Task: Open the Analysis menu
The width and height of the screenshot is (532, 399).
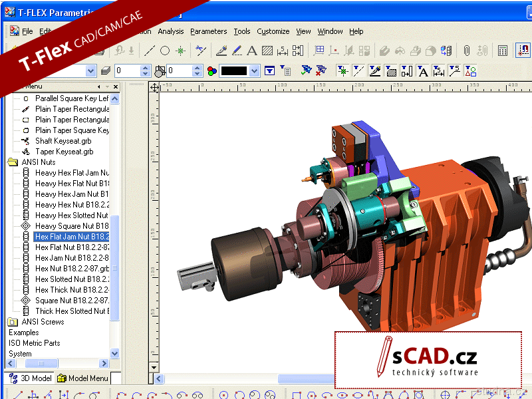Action: (x=171, y=31)
